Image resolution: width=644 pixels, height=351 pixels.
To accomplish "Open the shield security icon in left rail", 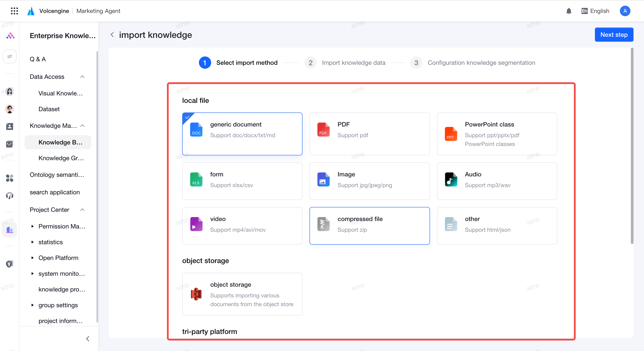I will (x=9, y=264).
